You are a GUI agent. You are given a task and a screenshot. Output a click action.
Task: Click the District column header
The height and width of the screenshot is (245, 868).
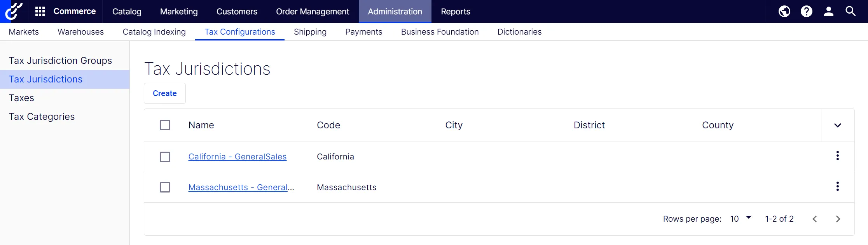tap(589, 125)
